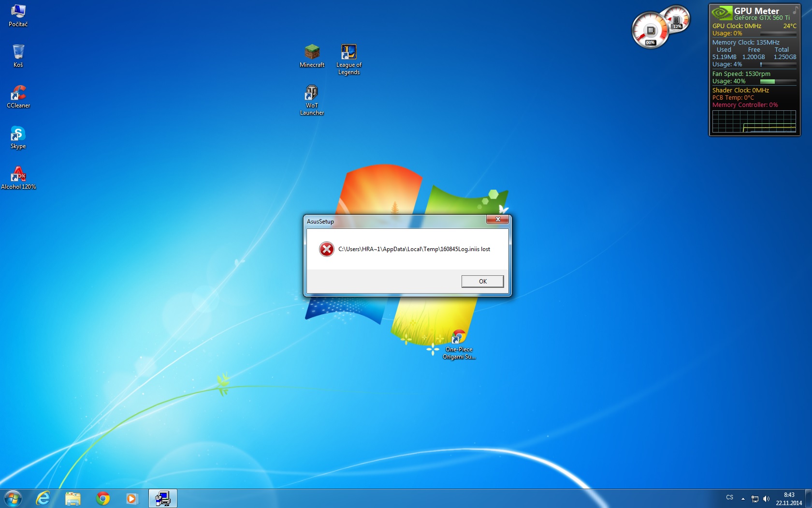The width and height of the screenshot is (812, 508).
Task: Click the GPU usage bar
Action: (778, 34)
